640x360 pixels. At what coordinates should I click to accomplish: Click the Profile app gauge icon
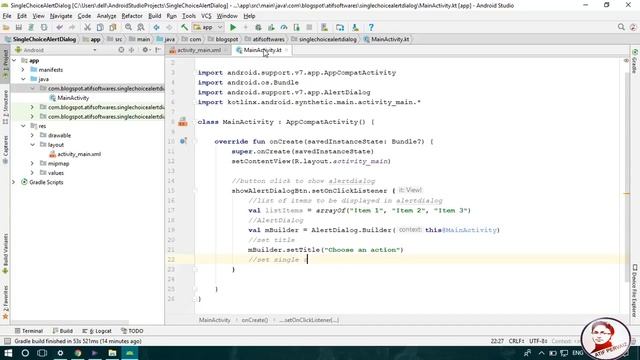pos(284,27)
